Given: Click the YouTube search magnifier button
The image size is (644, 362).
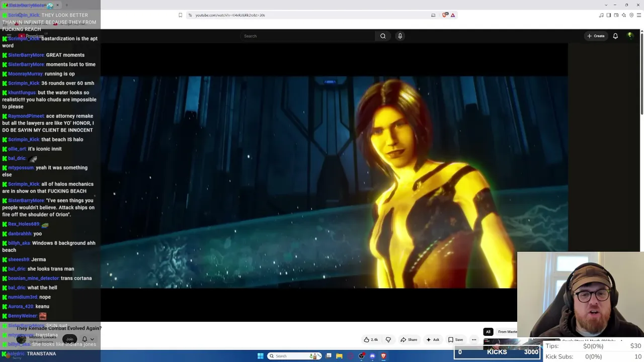Looking at the screenshot, I should click(383, 36).
